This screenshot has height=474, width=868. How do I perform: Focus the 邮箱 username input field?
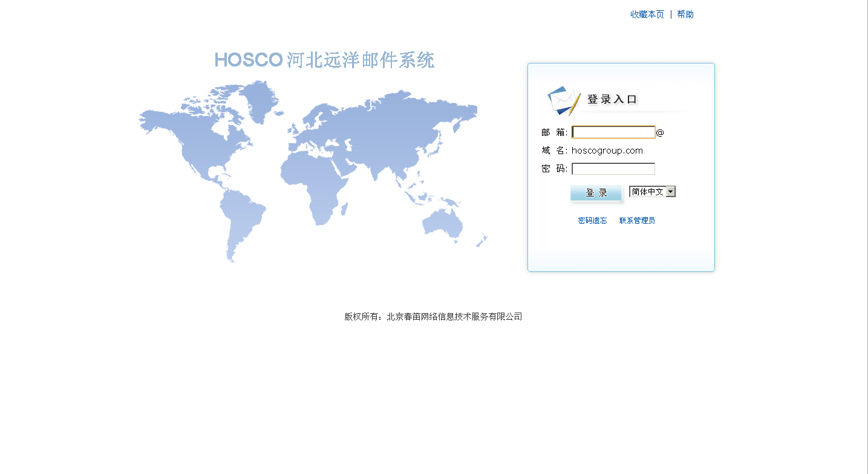point(613,132)
